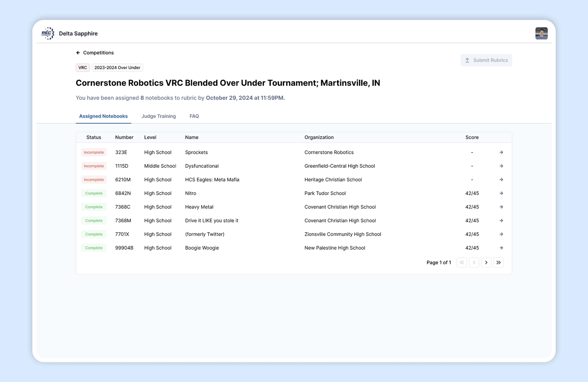The image size is (588, 382).
Task: Jump to last page double chevron
Action: point(498,262)
